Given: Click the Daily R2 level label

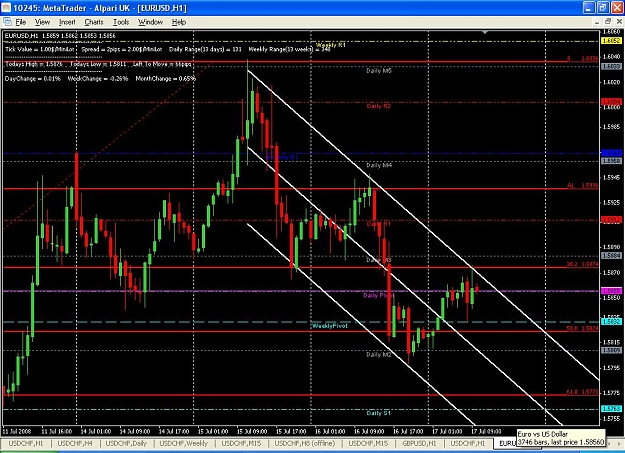Looking at the screenshot, I should tap(379, 106).
